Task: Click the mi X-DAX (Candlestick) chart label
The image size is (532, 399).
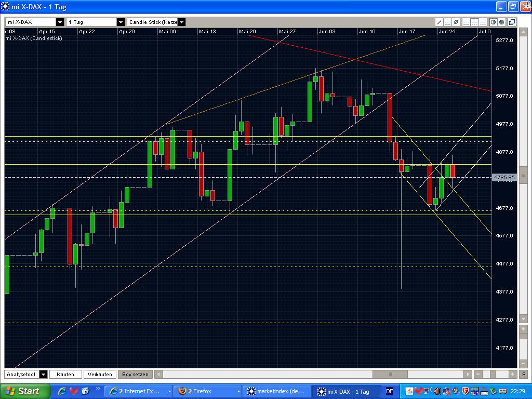Action: tap(34, 38)
